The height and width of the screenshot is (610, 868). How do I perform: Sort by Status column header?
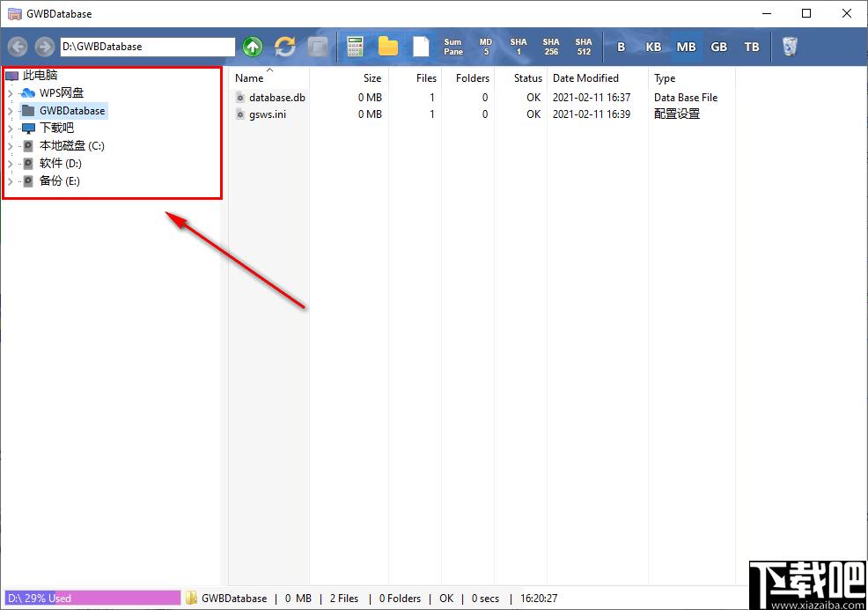pos(527,78)
